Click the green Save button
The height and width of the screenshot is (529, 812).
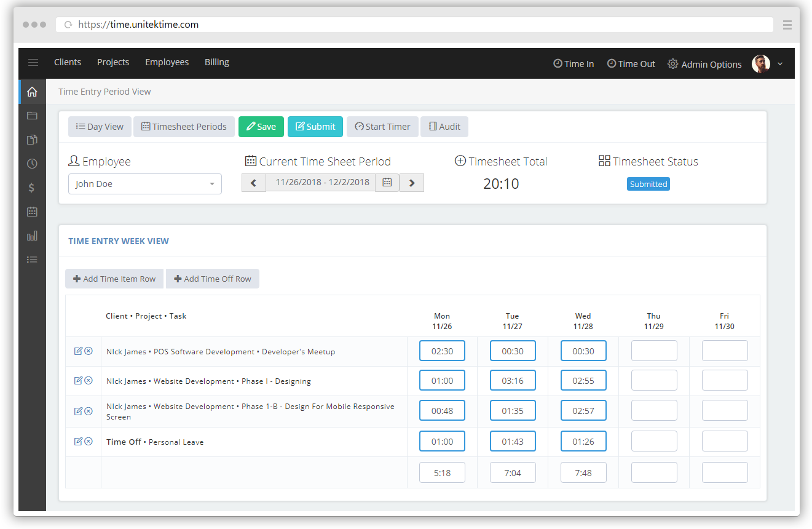tap(261, 127)
